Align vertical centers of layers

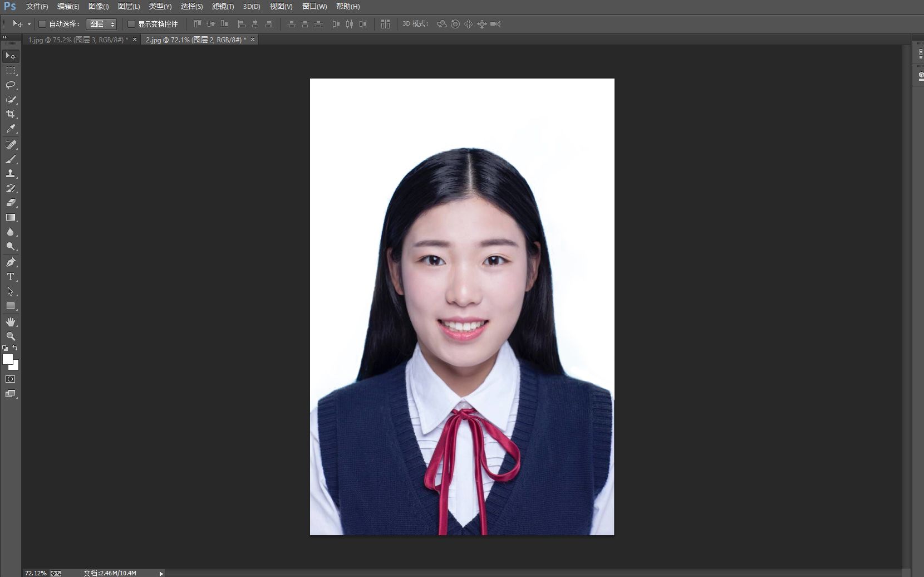pos(210,24)
